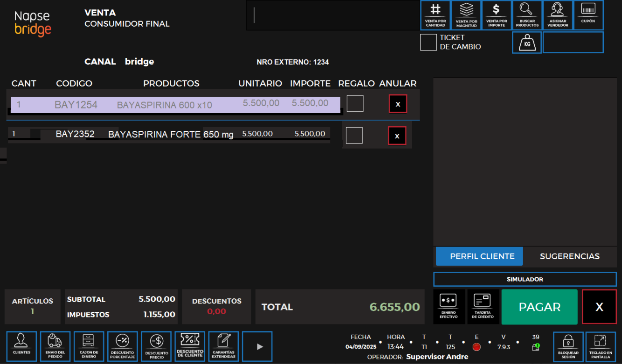Click the version number 7.9.3
Image resolution: width=622 pixels, height=364 pixels.
504,347
